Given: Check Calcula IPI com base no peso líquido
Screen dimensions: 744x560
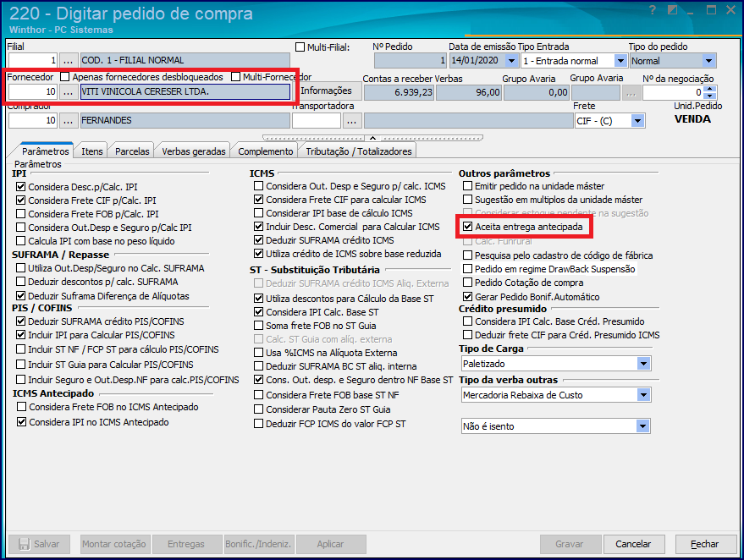Looking at the screenshot, I should 21,241.
